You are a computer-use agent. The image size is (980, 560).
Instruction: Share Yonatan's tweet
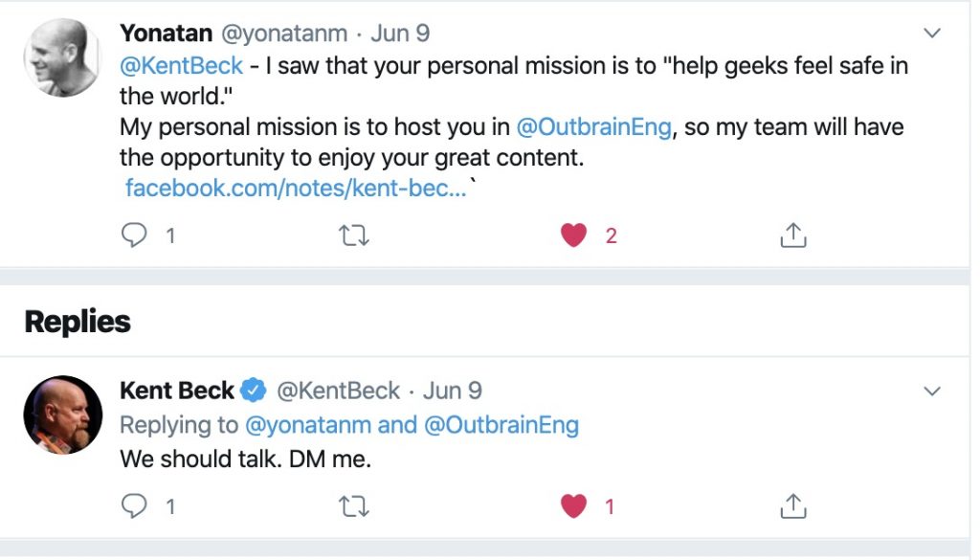tap(793, 235)
